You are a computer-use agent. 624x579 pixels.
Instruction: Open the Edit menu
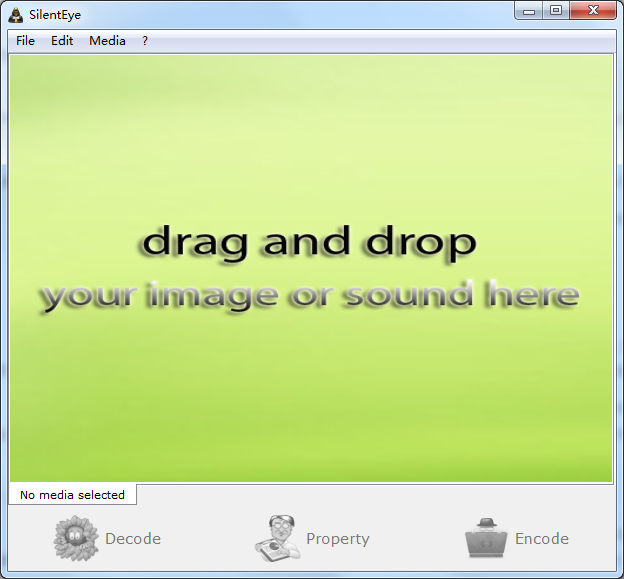(x=62, y=41)
